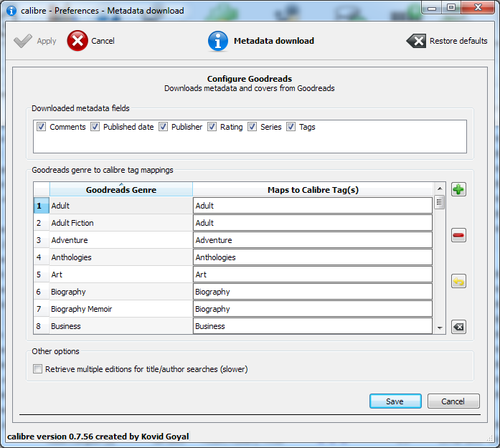Select row header number 8
500x448 pixels.
pos(42,326)
